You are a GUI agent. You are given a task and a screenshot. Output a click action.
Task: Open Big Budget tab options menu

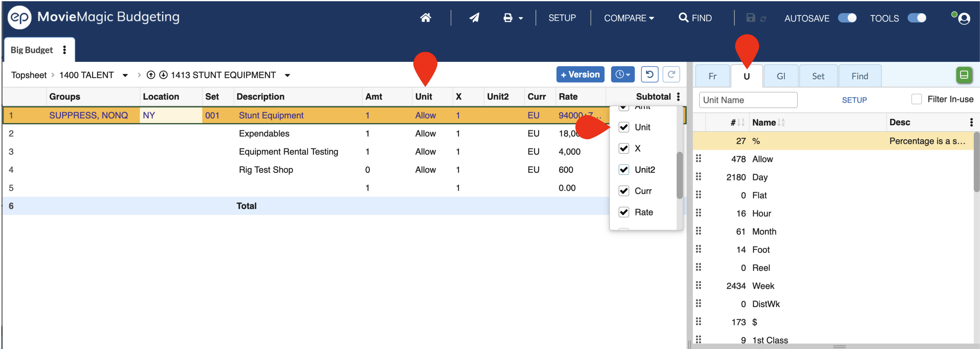64,50
